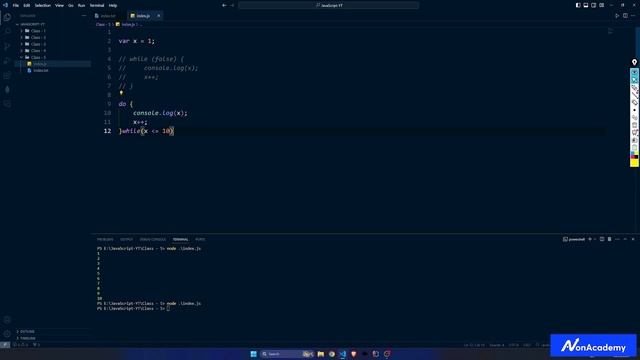
Task: Open the Run menu
Action: [x=81, y=5]
